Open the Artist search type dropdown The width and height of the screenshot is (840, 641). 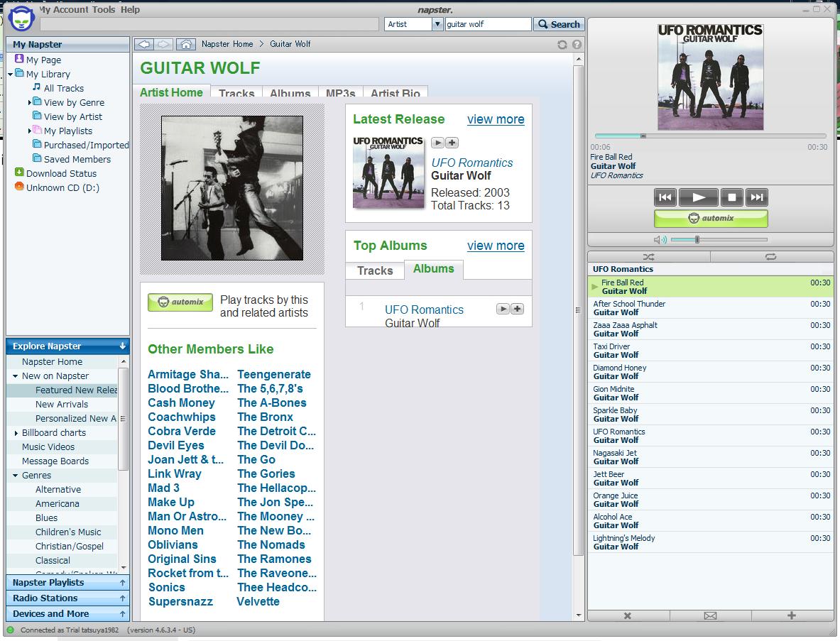tap(437, 24)
